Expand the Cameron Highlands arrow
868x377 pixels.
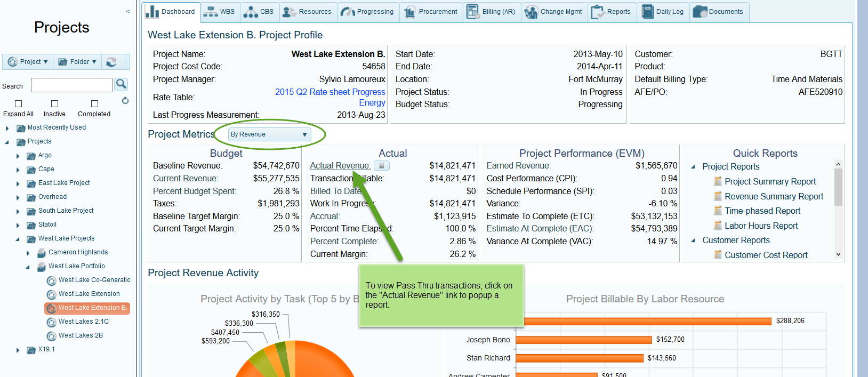tap(28, 253)
